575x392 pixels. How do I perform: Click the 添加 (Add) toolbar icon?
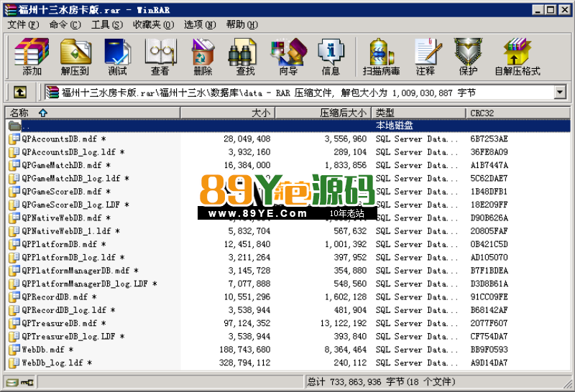pos(32,57)
